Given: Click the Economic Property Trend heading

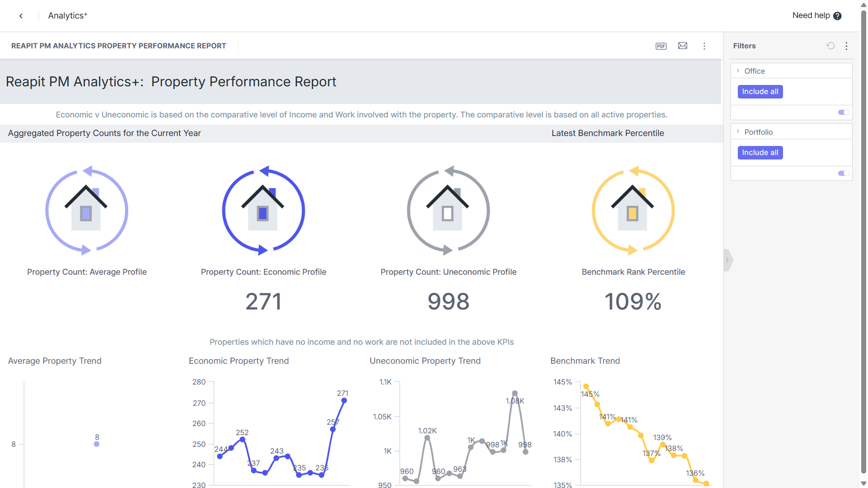Looking at the screenshot, I should click(239, 361).
